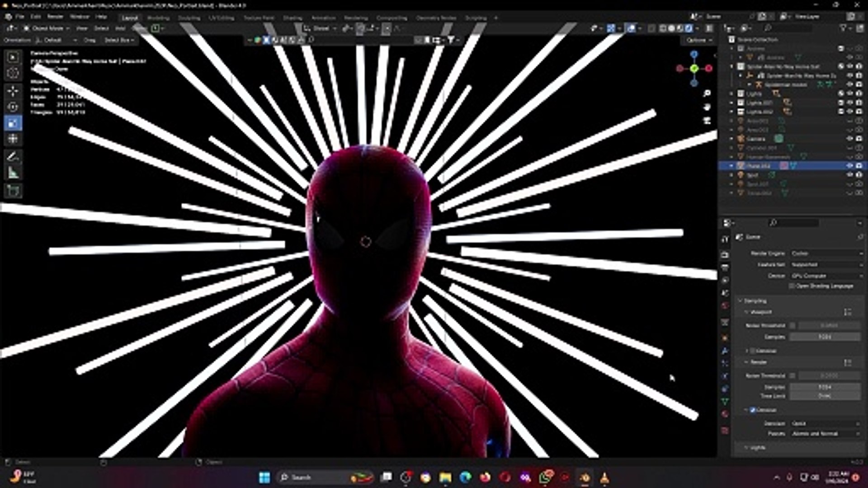Open the Render menu
This screenshot has width=868, height=488.
pos(55,17)
